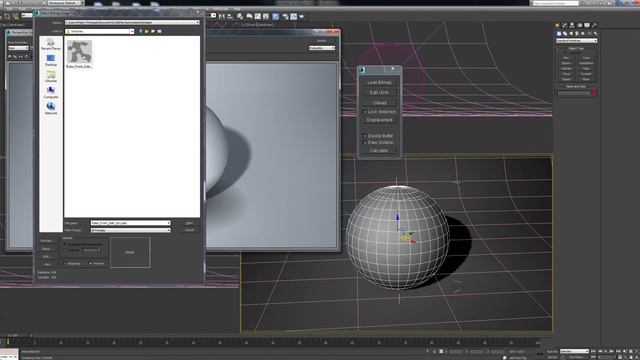Open render preset dropdown in render window
Viewport: 640px width, 360px height.
322,48
